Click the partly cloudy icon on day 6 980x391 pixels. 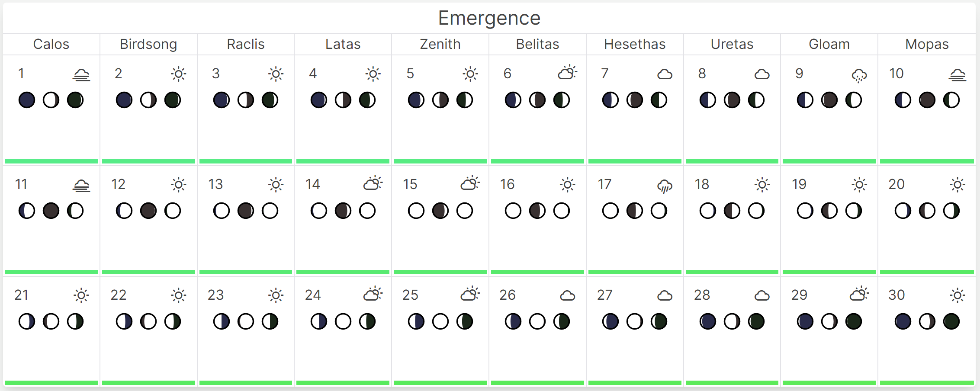[x=567, y=73]
